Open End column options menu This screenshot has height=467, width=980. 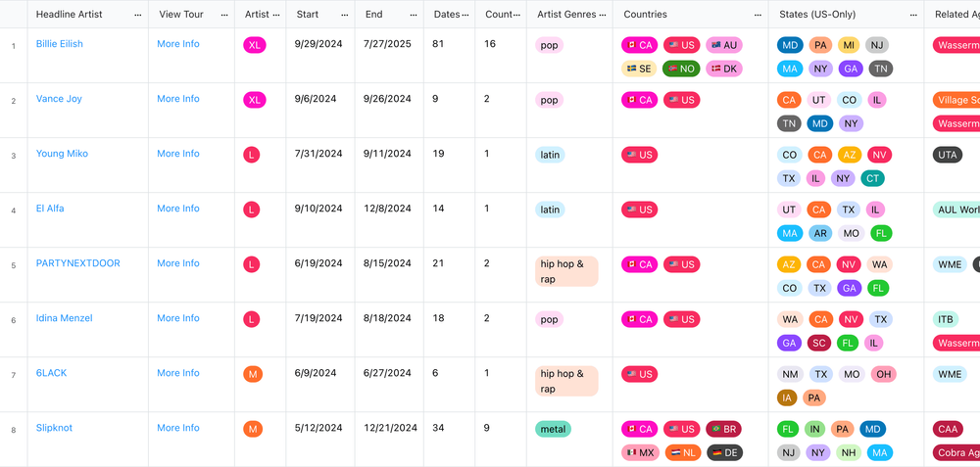414,15
